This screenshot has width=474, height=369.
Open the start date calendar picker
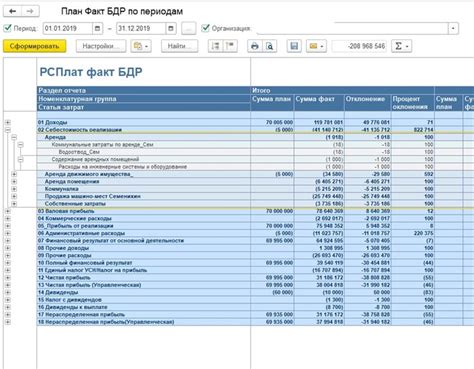point(97,28)
